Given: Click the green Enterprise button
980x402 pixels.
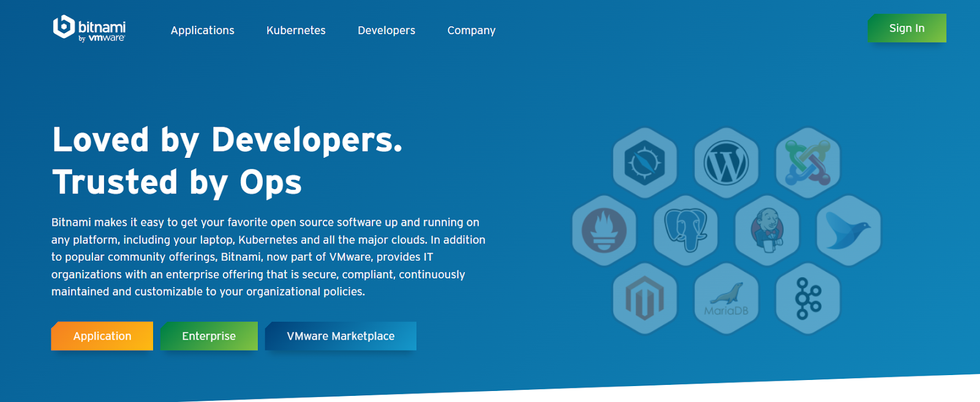Looking at the screenshot, I should (x=209, y=336).
